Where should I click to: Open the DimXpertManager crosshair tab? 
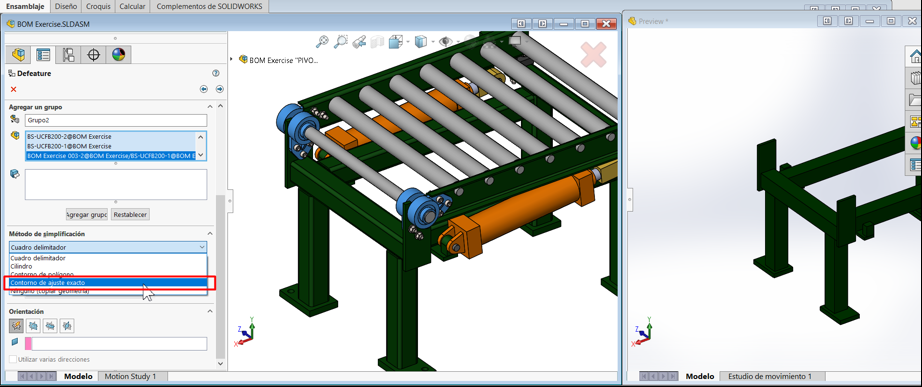coord(93,55)
